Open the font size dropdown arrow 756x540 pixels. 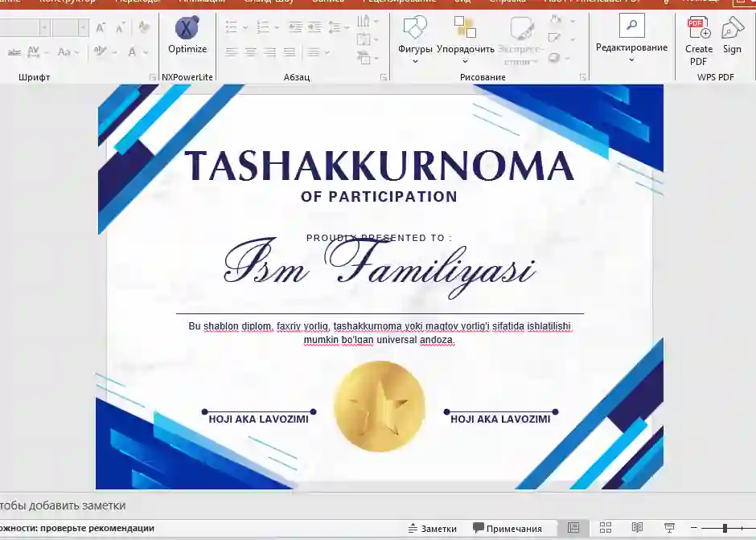pos(83,28)
